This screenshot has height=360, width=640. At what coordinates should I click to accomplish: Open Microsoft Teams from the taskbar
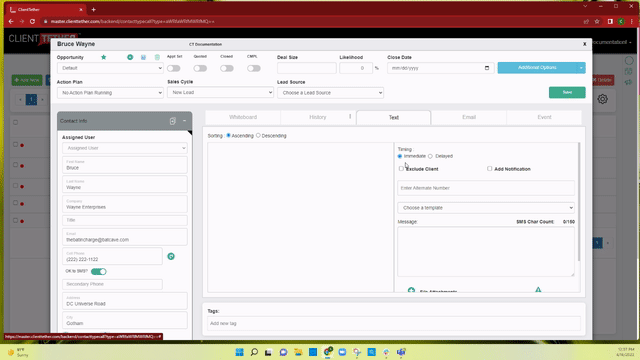click(x=401, y=352)
